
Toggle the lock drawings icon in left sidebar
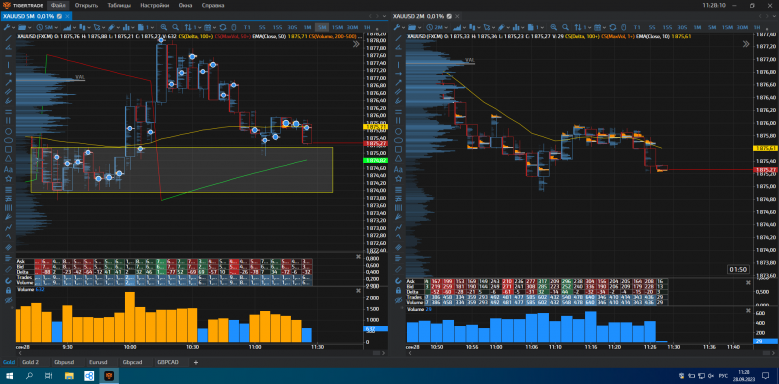tap(8, 290)
